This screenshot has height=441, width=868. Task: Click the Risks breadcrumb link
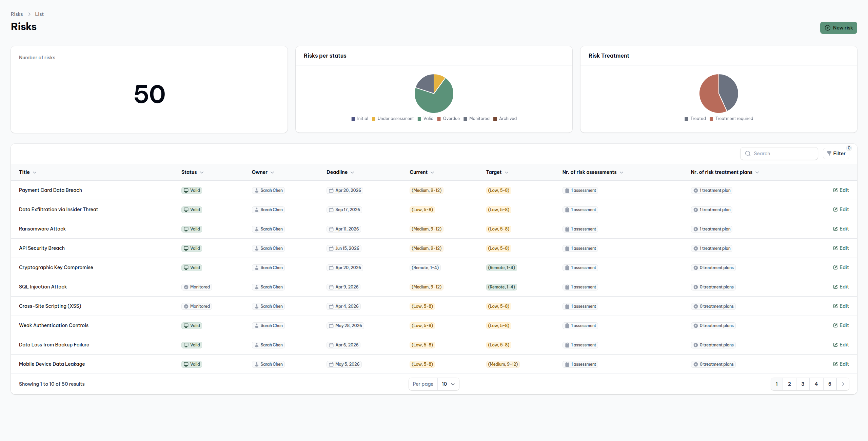pos(17,14)
